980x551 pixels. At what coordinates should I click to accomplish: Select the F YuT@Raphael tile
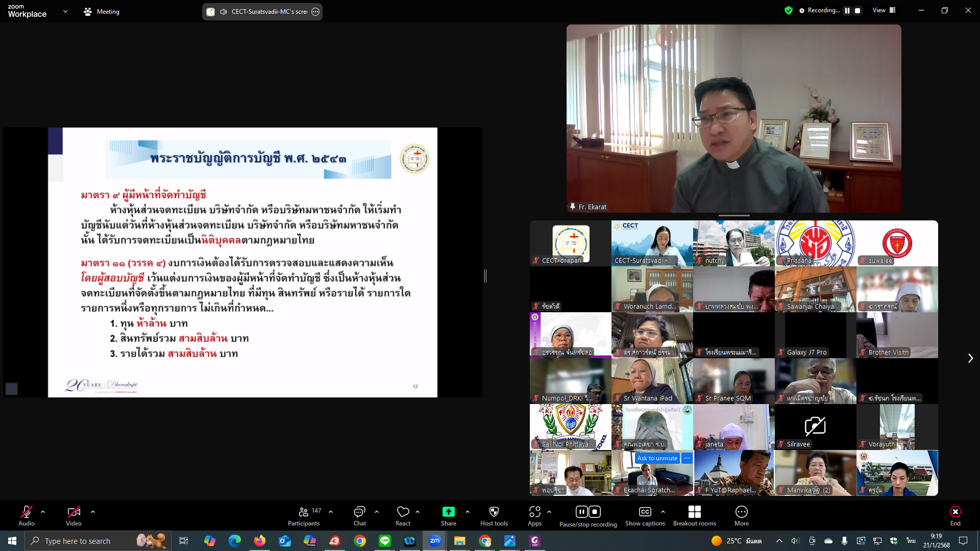(734, 473)
